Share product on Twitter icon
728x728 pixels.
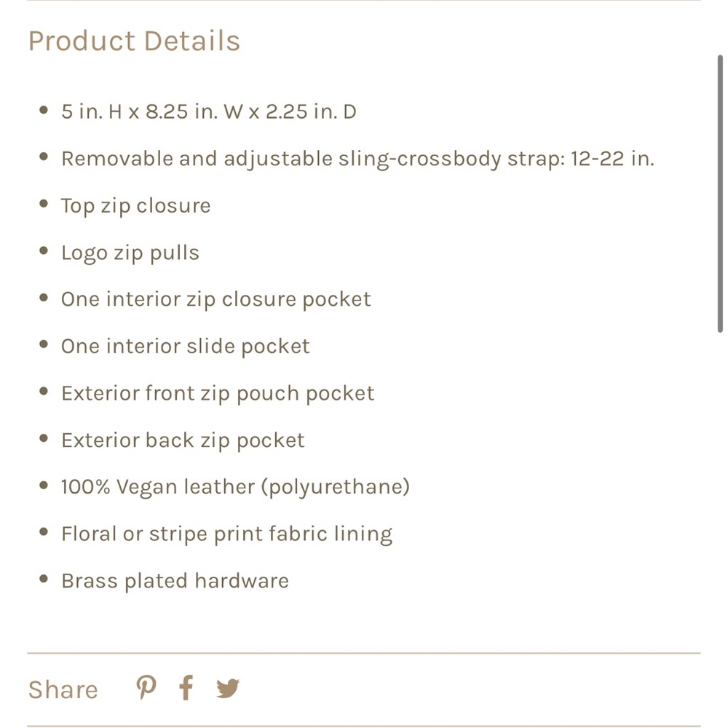pyautogui.click(x=227, y=689)
